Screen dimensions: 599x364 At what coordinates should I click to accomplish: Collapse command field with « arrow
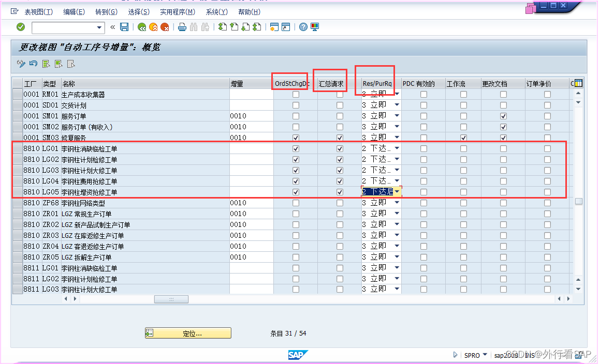coord(113,27)
